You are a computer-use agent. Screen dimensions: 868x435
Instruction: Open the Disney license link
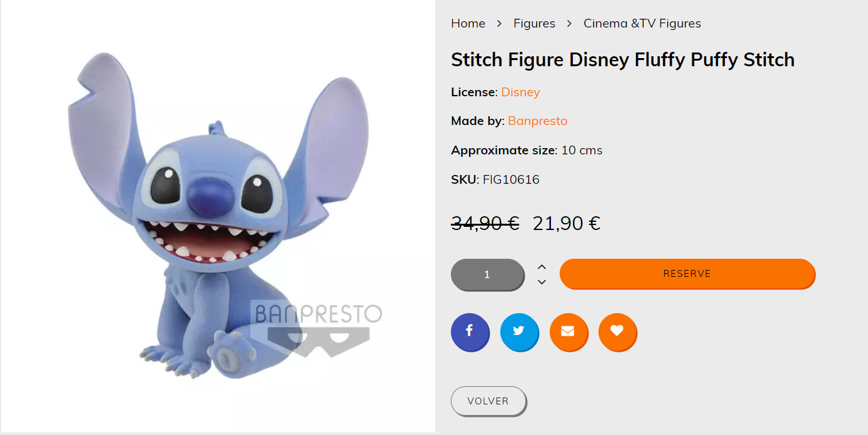(x=520, y=92)
